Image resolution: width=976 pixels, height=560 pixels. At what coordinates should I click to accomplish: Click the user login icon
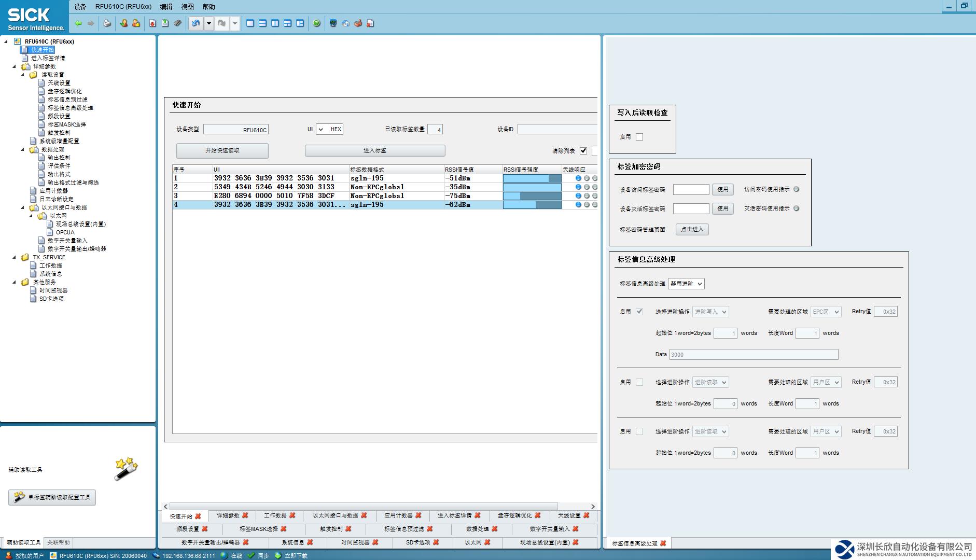123,23
